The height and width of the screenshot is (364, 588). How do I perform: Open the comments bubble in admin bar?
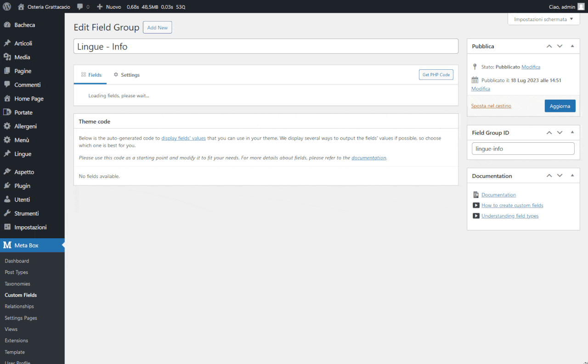80,7
